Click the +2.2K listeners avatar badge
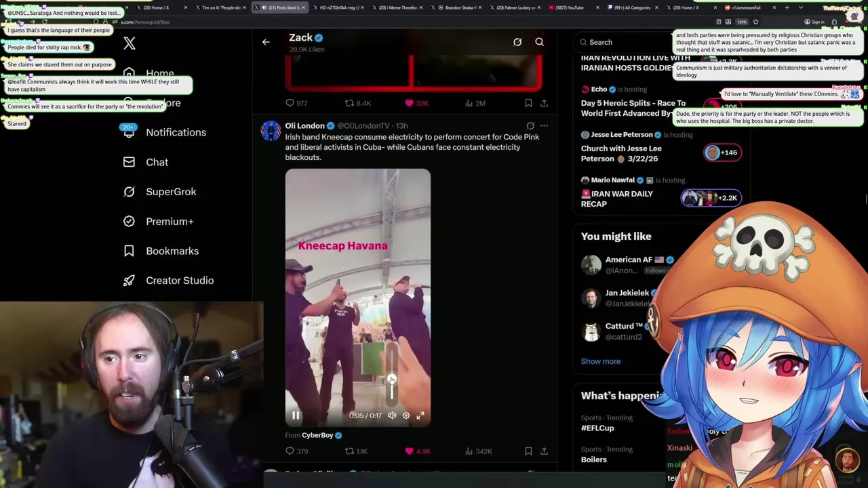 click(711, 198)
